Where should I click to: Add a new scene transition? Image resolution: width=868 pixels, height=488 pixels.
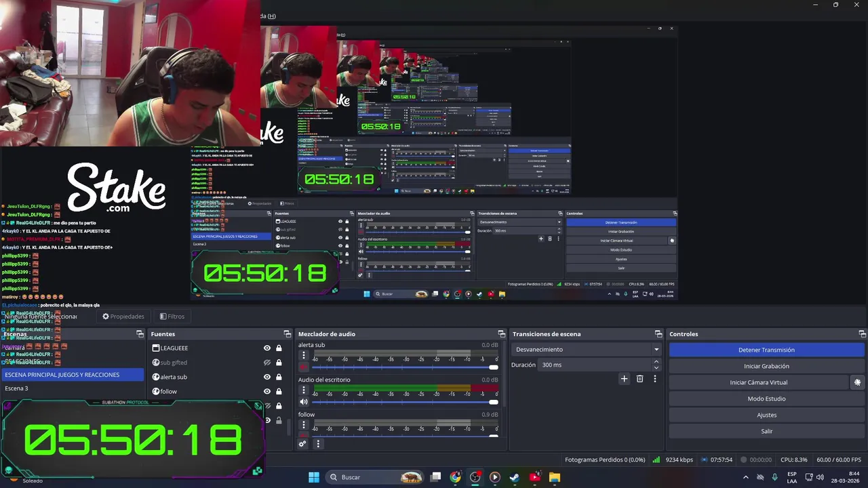click(x=624, y=379)
